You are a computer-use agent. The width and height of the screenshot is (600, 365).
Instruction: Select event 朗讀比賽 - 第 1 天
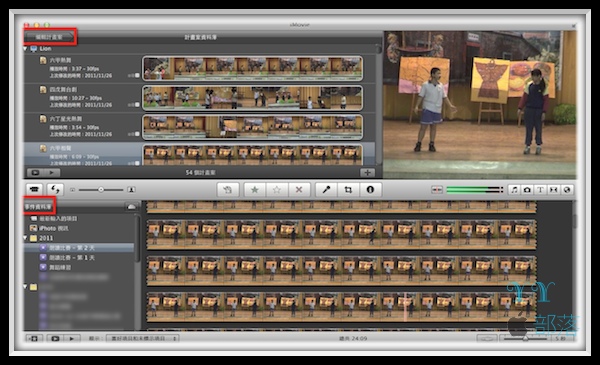tap(72, 257)
